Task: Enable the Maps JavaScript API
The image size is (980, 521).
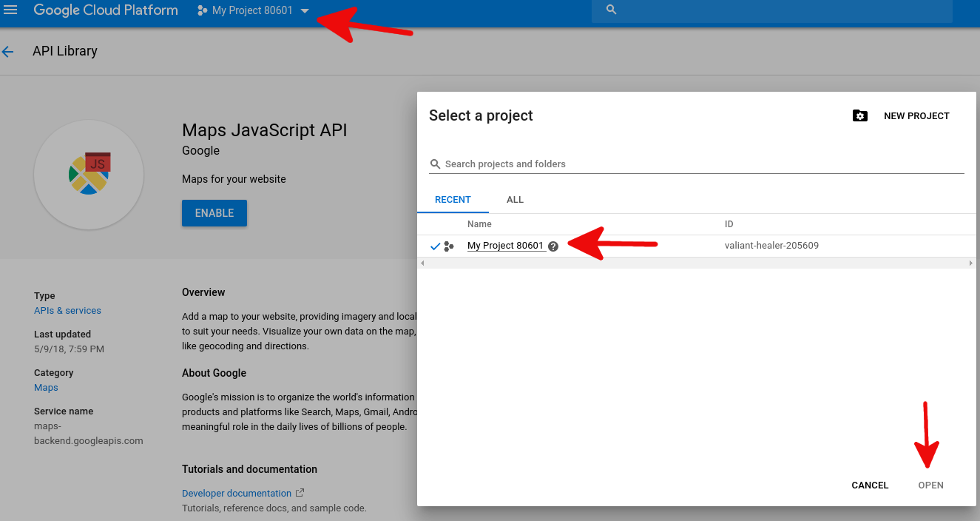Action: [x=214, y=213]
